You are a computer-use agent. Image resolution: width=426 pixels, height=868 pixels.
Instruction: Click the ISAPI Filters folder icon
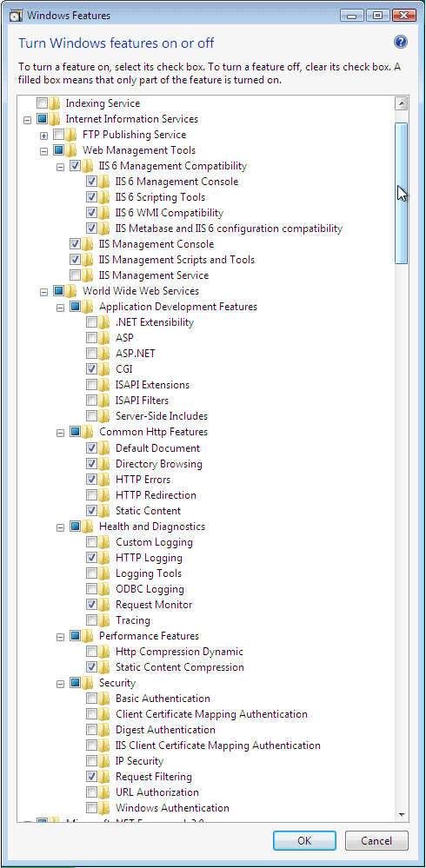(104, 401)
